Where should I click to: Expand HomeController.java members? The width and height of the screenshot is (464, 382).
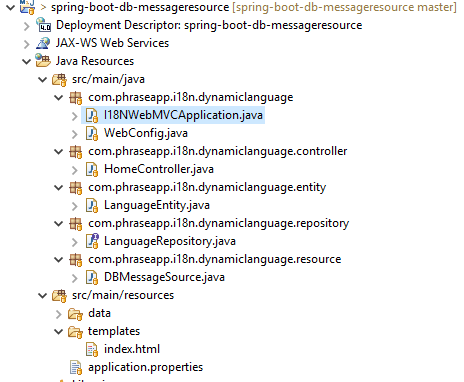pyautogui.click(x=75, y=170)
